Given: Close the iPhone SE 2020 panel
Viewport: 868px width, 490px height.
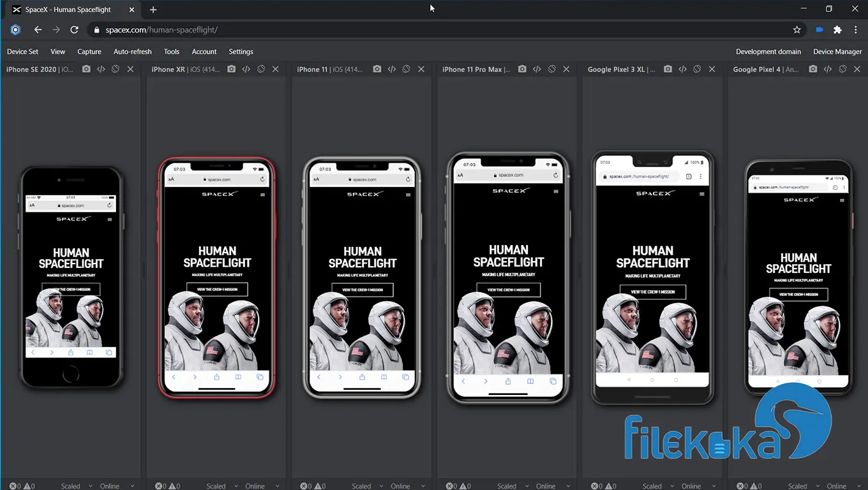Looking at the screenshot, I should (130, 69).
